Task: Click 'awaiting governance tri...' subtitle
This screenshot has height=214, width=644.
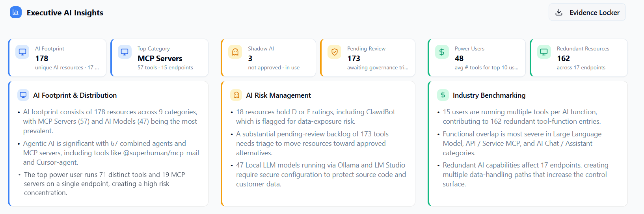Action: [378, 67]
